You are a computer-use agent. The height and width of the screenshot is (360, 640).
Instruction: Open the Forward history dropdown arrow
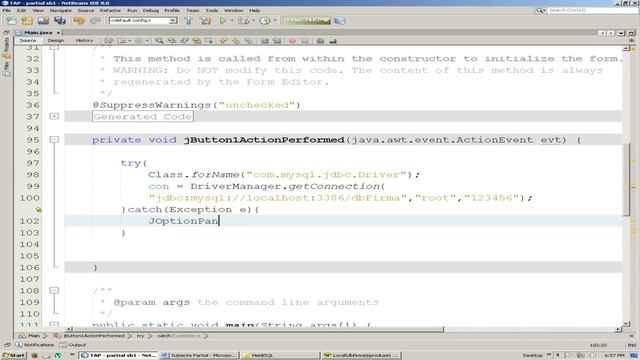[147, 41]
